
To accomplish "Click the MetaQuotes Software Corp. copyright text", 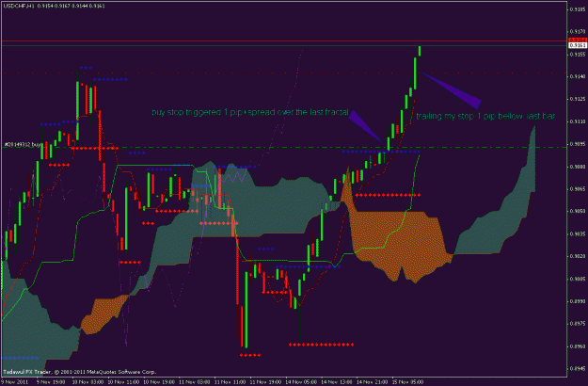I will (80, 372).
